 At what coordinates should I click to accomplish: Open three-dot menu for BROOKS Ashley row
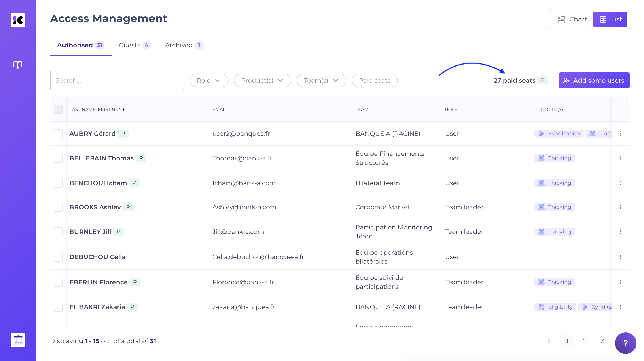coord(621,207)
